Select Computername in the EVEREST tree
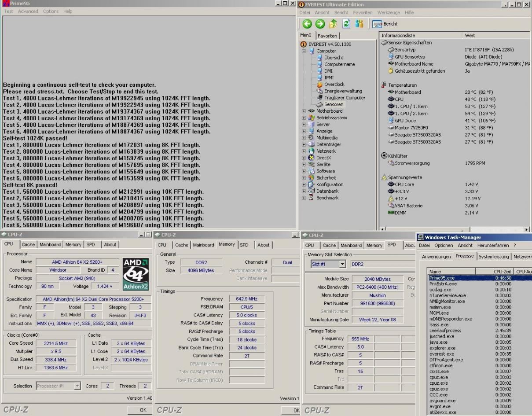Image resolution: width=532 pixels, height=416 pixels. pyautogui.click(x=335, y=64)
